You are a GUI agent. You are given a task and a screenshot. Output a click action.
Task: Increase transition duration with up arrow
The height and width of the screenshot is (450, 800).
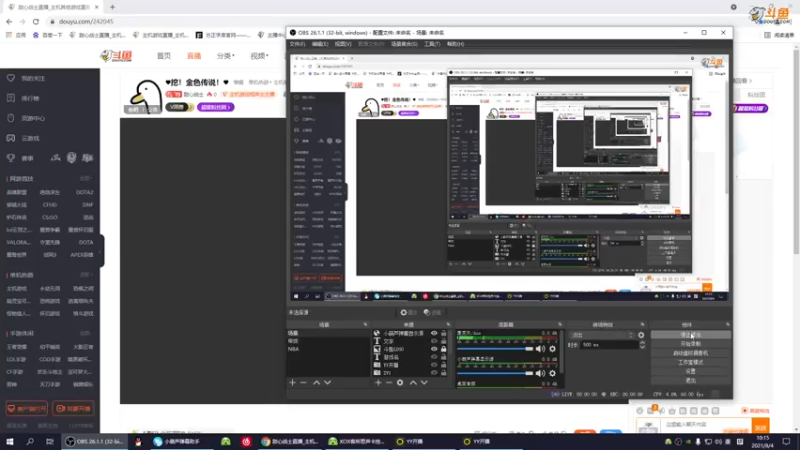tap(642, 343)
